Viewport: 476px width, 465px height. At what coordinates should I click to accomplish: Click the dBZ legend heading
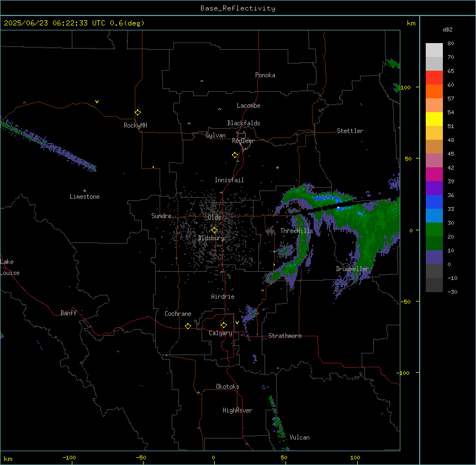pos(447,29)
